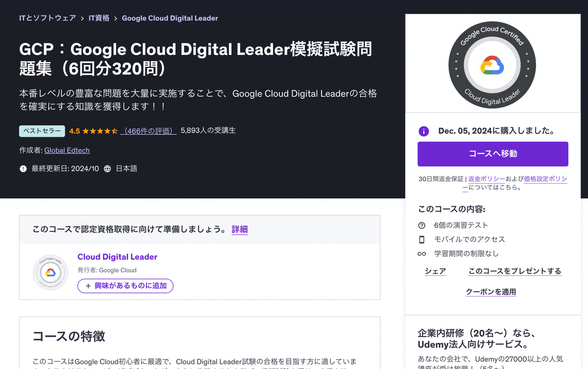This screenshot has height=369, width=588.
Task: Click the last-updated badge icon
Action: (x=23, y=169)
